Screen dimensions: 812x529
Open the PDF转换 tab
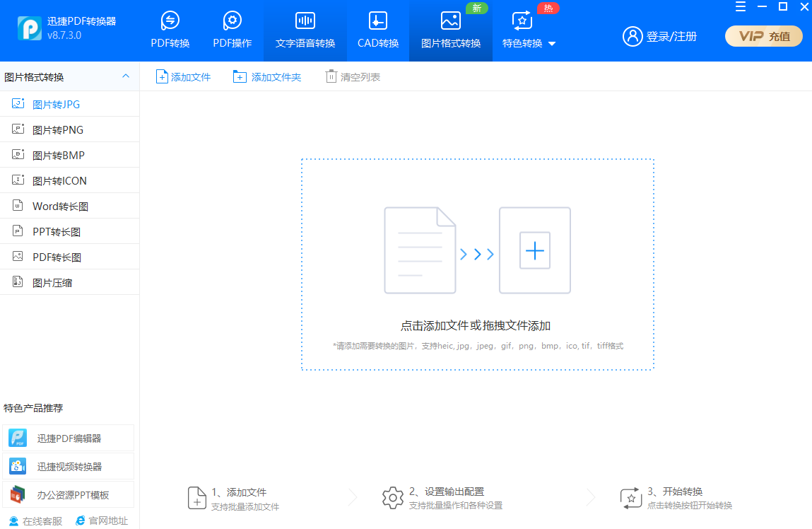[x=170, y=30]
